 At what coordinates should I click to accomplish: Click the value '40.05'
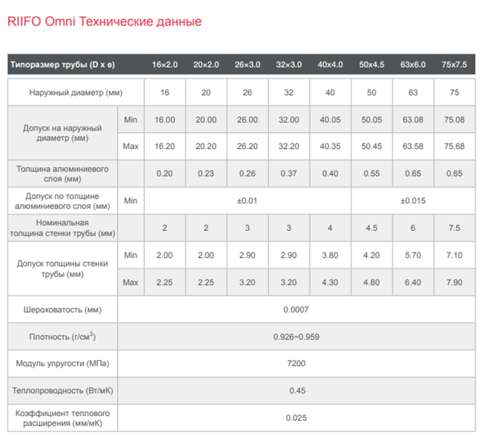(x=330, y=120)
